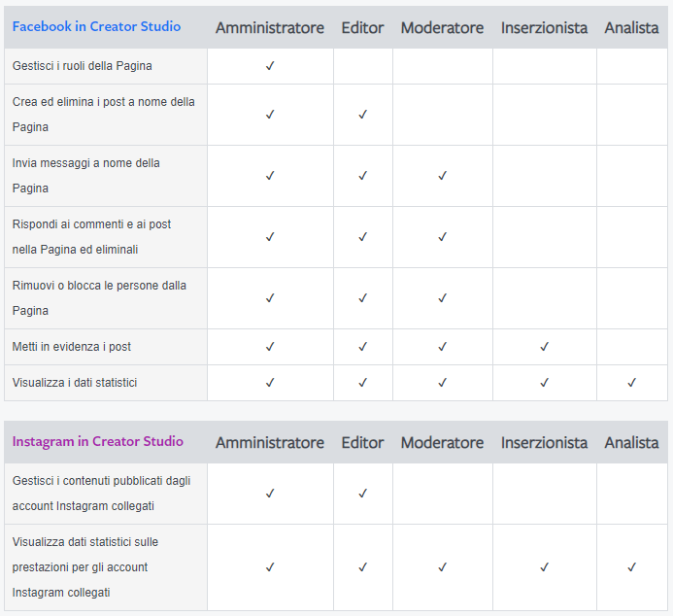Click Moderatore checkmark for Rimuovi o blocca le persone
Screen dimensions: 673x616
(443, 298)
